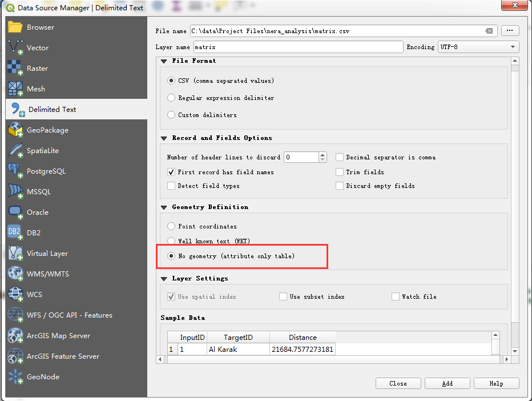Viewport: 532px width, 401px height.
Task: Click the WFS / OGC API icon
Action: click(15, 315)
